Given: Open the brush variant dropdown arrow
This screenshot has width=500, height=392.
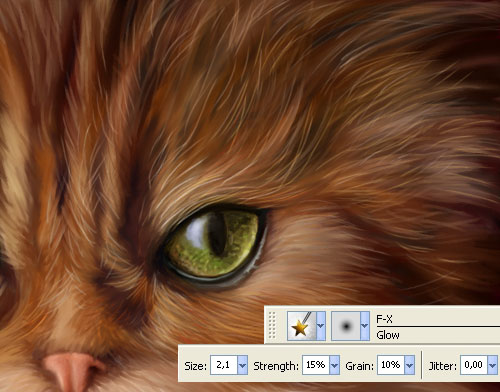Looking at the screenshot, I should [x=365, y=326].
